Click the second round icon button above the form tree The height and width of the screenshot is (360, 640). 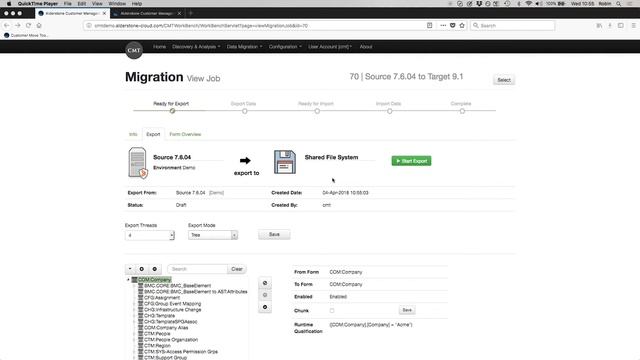pos(155,269)
